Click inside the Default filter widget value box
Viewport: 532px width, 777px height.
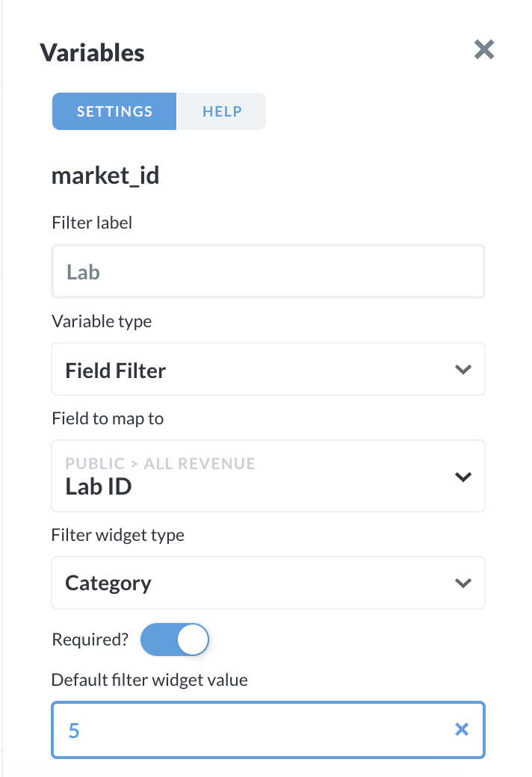click(254, 729)
